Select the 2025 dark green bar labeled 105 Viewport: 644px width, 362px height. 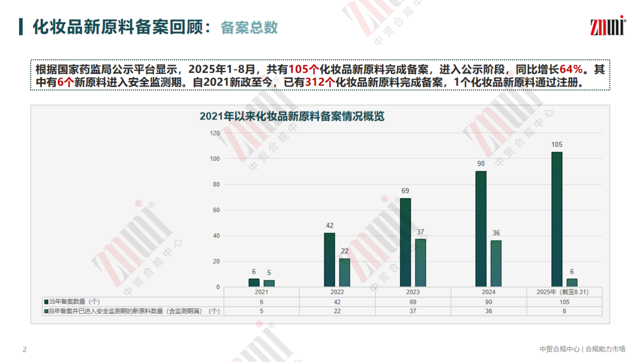point(557,219)
